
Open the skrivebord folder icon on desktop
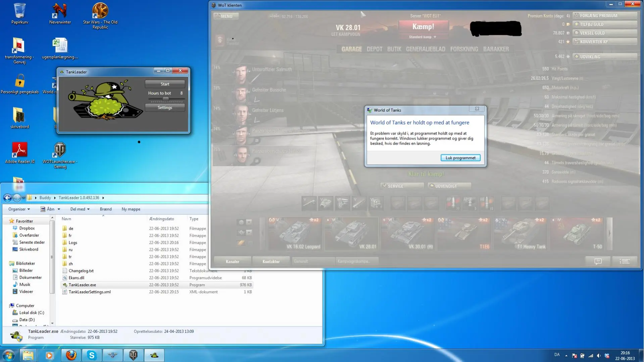point(19,118)
